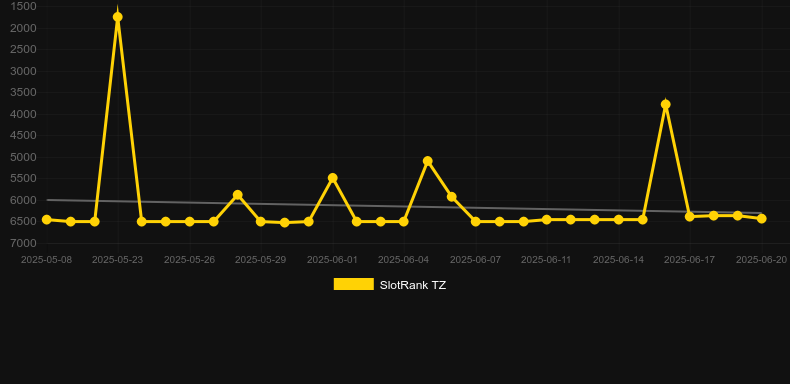Click the data point above 2025-06-04 label

pos(404,222)
